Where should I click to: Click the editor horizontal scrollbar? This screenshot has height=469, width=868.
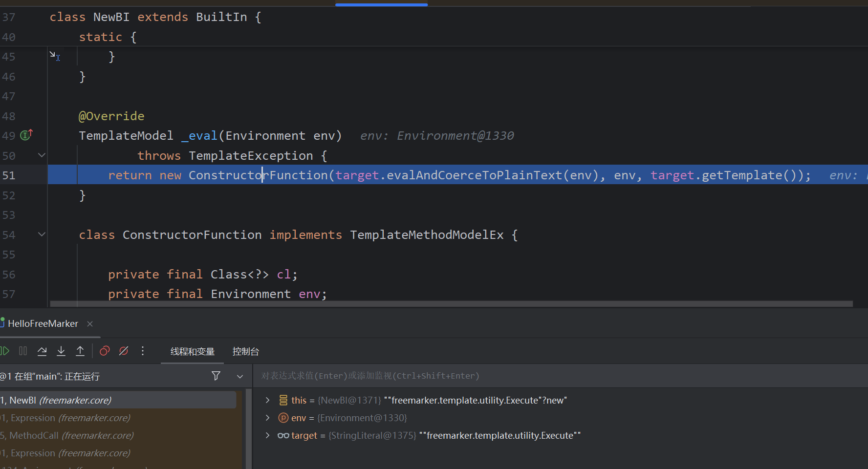(452, 304)
